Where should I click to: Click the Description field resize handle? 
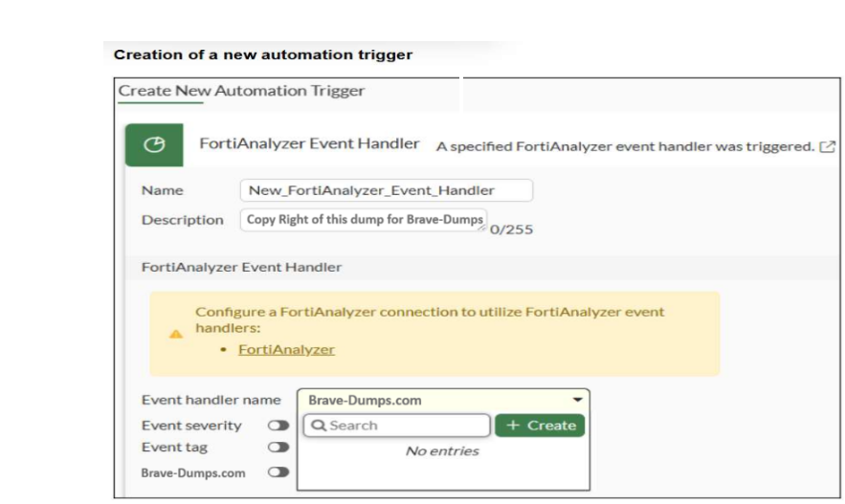(483, 227)
